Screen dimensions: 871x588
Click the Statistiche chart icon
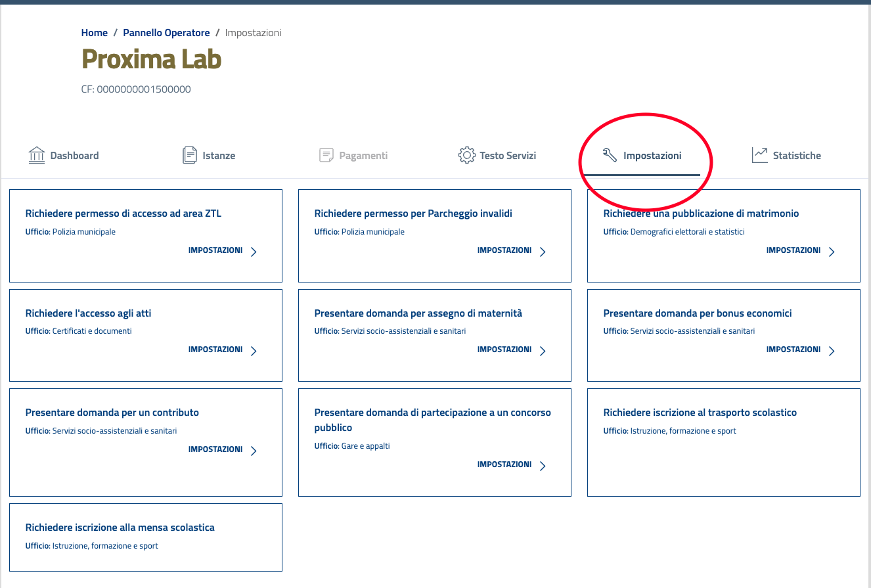[759, 156]
